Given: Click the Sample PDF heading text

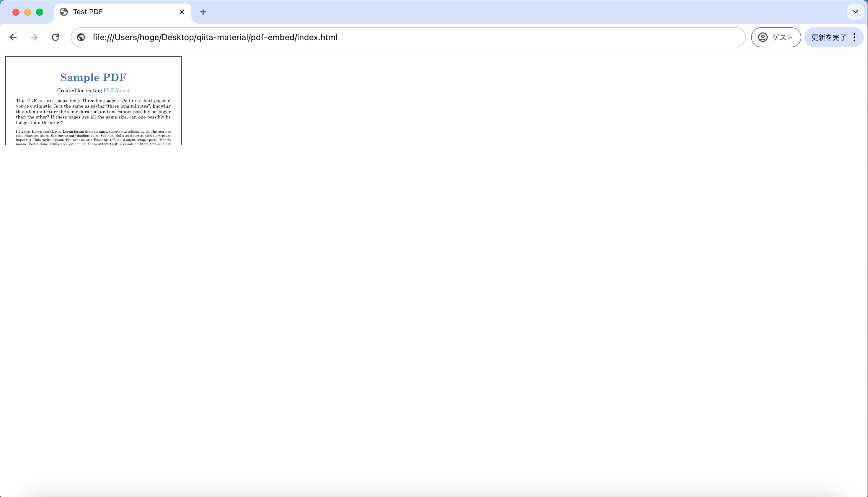Looking at the screenshot, I should (93, 77).
